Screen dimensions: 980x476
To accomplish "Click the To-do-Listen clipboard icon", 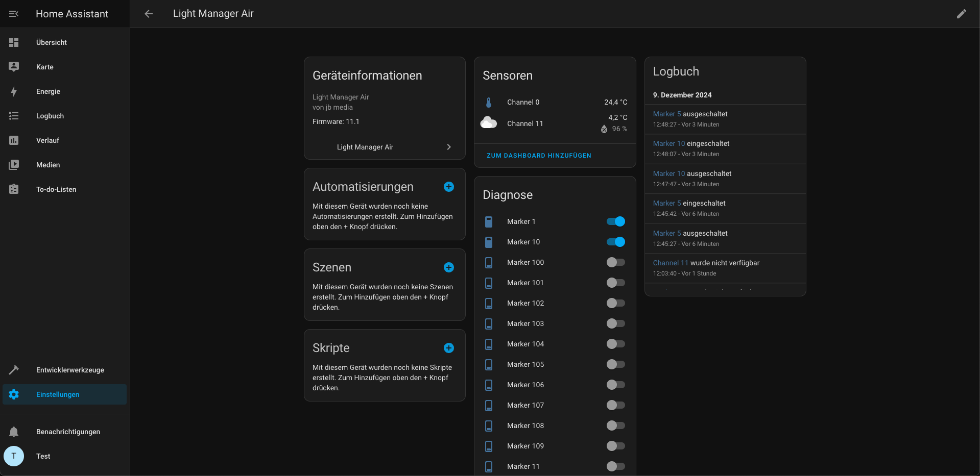I will pyautogui.click(x=14, y=189).
